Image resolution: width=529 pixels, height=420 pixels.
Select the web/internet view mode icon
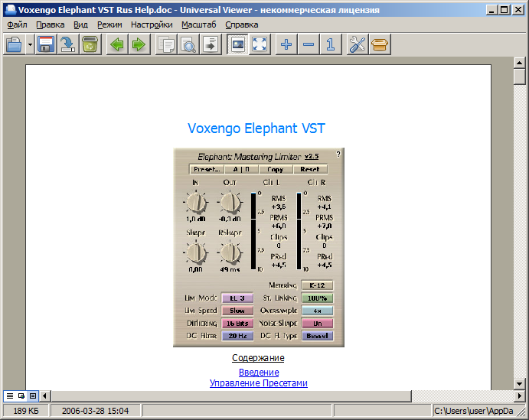click(x=21, y=396)
